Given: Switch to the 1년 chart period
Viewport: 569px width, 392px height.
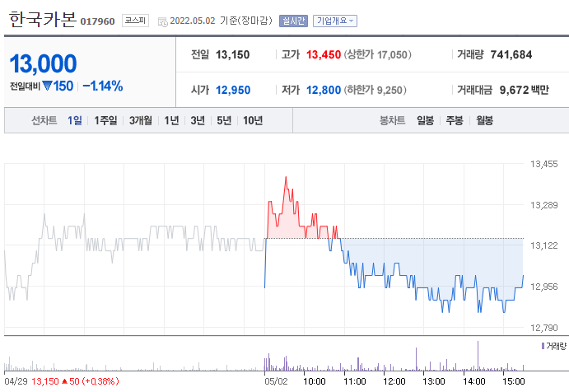Looking at the screenshot, I should point(171,120).
